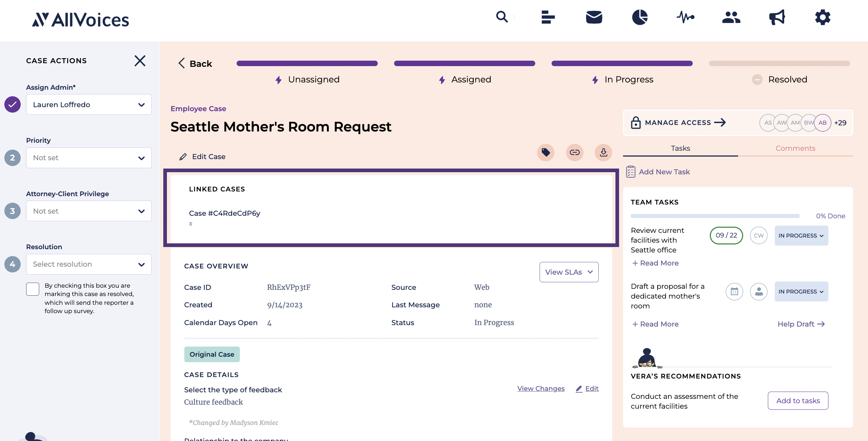The image size is (868, 441).
Task: Open the people users icon
Action: 731,17
